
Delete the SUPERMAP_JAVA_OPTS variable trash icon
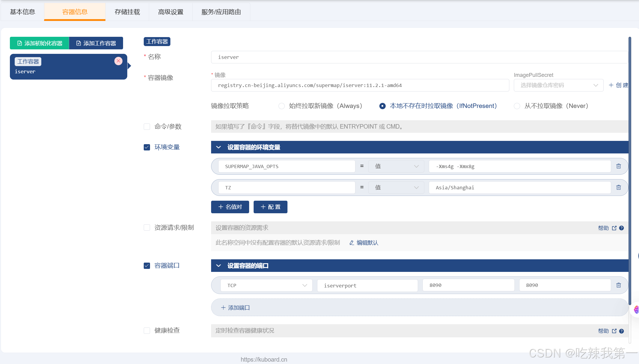click(x=618, y=166)
